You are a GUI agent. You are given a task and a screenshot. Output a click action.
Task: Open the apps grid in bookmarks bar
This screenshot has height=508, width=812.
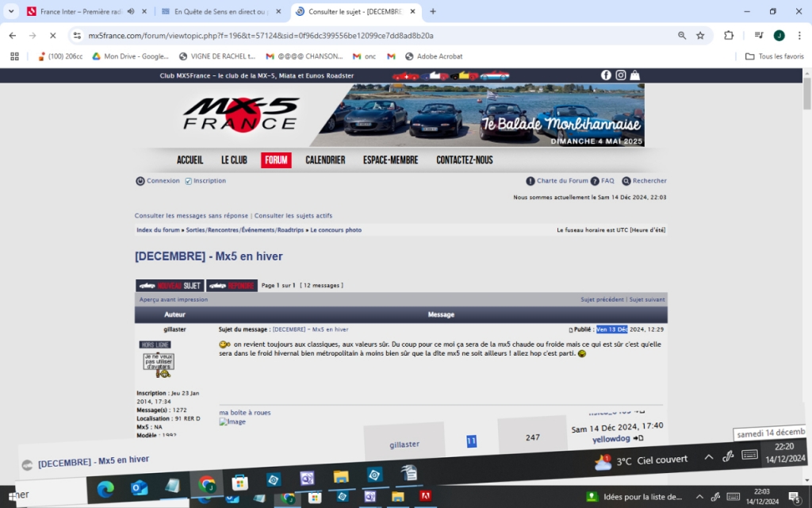tap(14, 56)
